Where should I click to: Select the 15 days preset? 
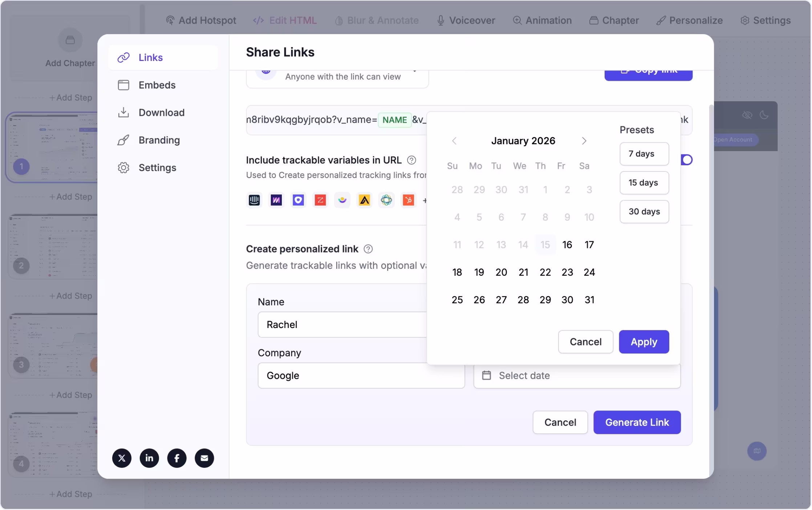[x=644, y=183]
